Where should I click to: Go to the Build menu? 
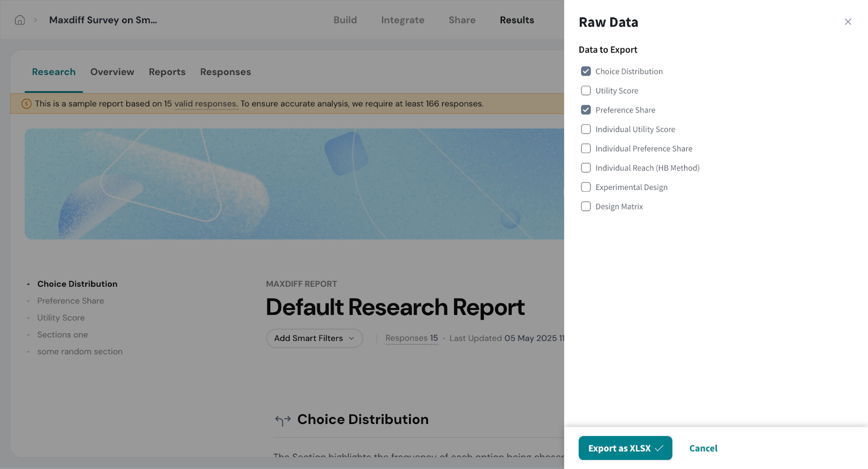coord(345,20)
